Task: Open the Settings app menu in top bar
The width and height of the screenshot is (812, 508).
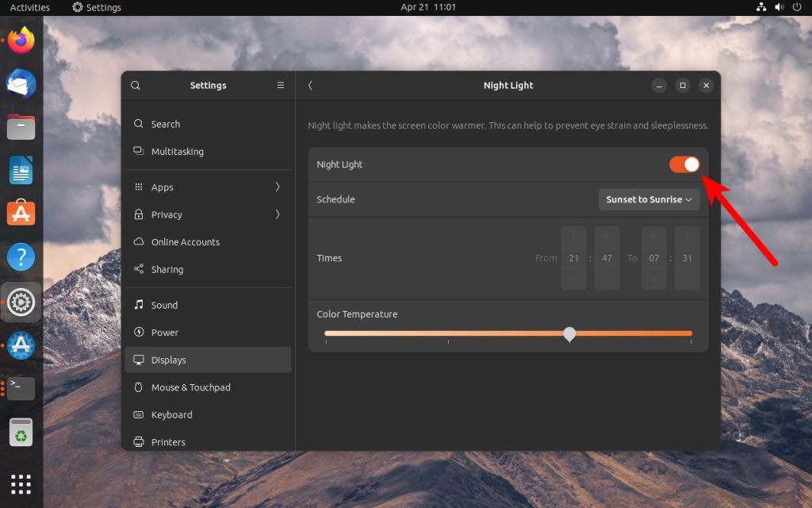Action: (x=97, y=7)
